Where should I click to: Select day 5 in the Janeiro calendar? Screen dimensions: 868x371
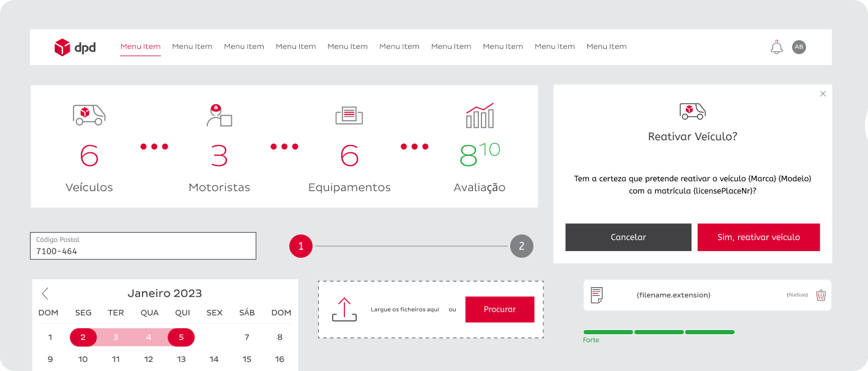click(x=181, y=337)
